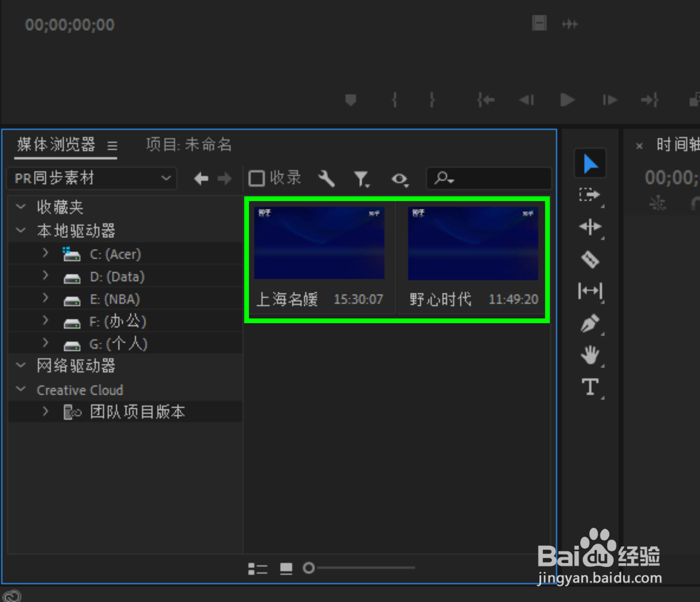Screen dimensions: 700x602
Task: Select the Slip tool
Action: 590,291
